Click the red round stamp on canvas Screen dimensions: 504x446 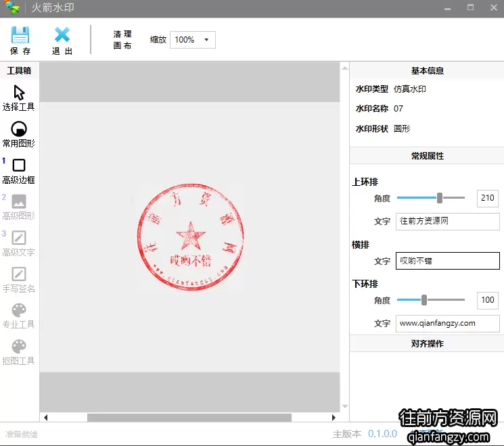191,237
